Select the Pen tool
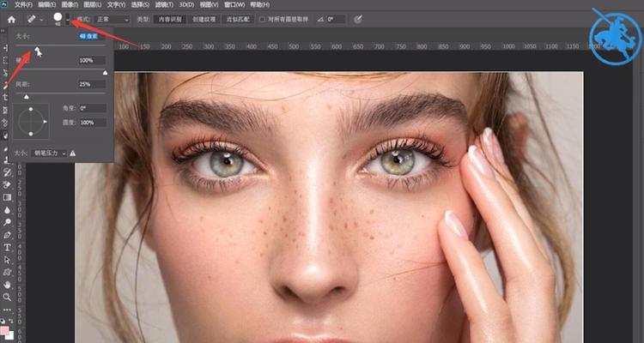644x343 pixels. tap(7, 235)
